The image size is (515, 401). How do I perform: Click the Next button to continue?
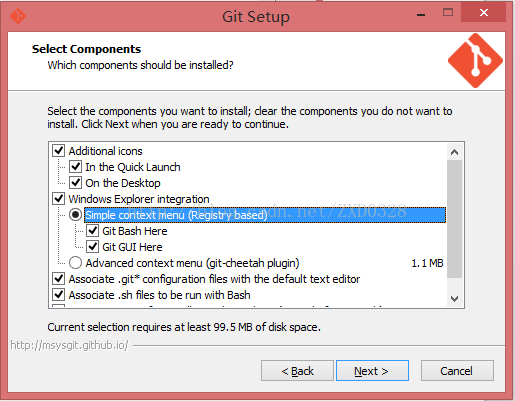(x=372, y=370)
